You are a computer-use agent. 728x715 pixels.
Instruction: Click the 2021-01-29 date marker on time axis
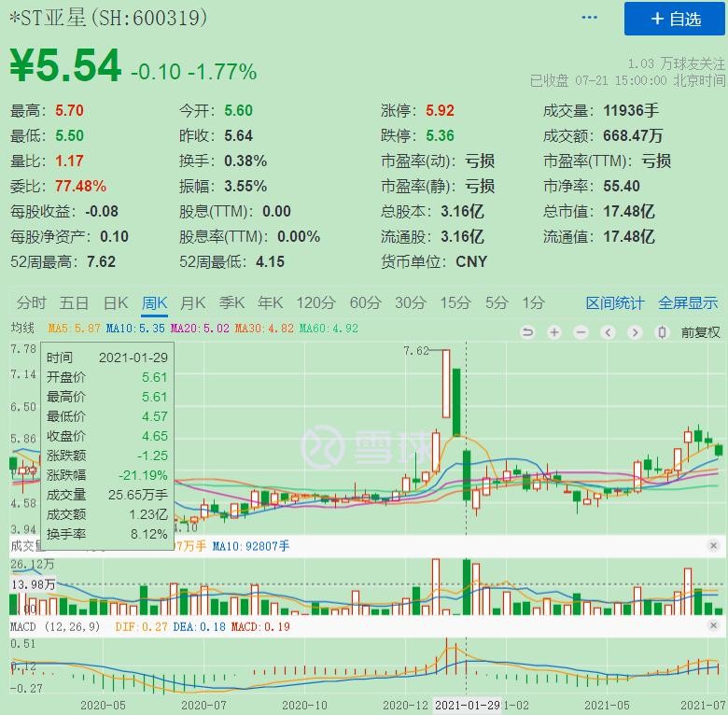467,706
